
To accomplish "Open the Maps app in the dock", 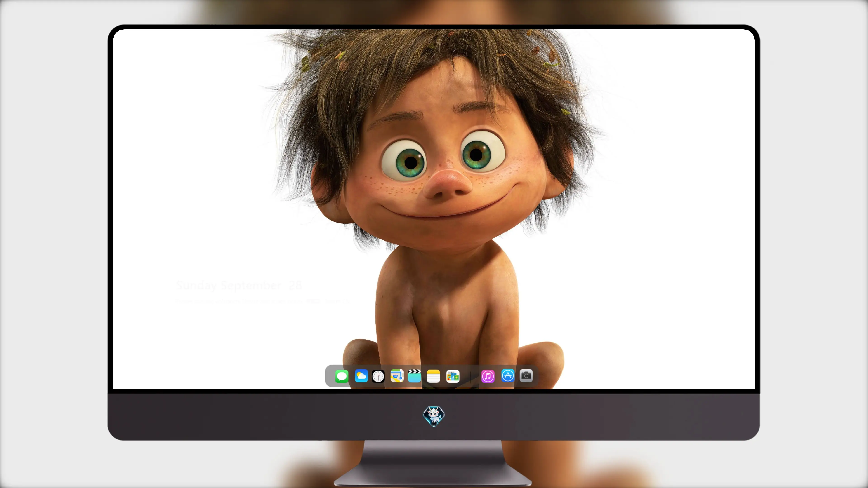I will (x=397, y=376).
